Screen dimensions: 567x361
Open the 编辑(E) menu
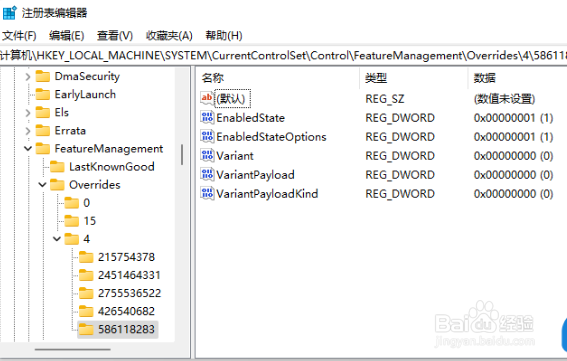[67, 35]
